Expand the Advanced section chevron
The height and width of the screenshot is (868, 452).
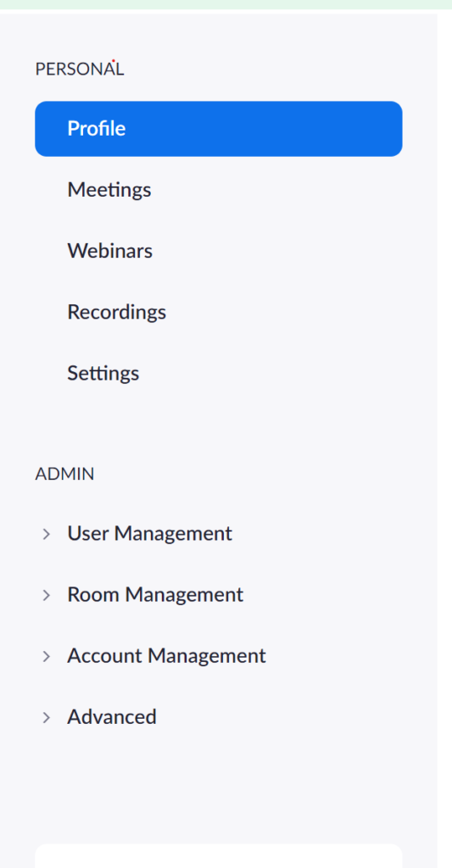(x=47, y=717)
